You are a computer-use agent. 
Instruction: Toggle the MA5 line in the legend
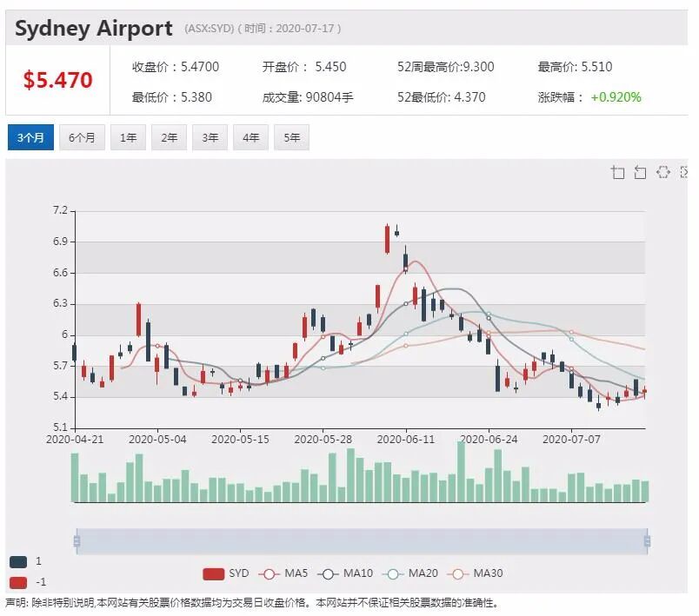point(269,574)
